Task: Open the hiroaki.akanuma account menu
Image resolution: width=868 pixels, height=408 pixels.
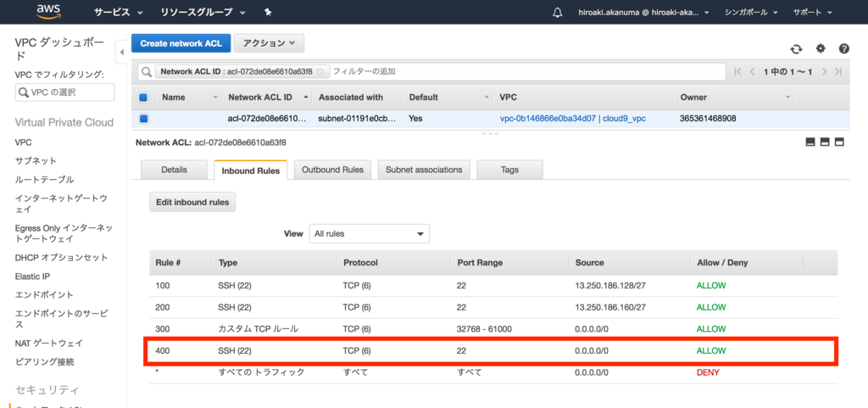Action: click(x=643, y=12)
